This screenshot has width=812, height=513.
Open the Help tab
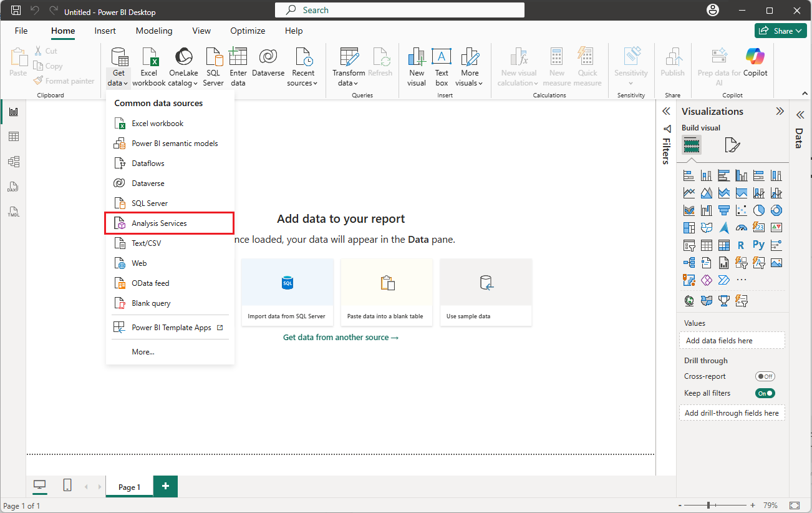point(294,31)
